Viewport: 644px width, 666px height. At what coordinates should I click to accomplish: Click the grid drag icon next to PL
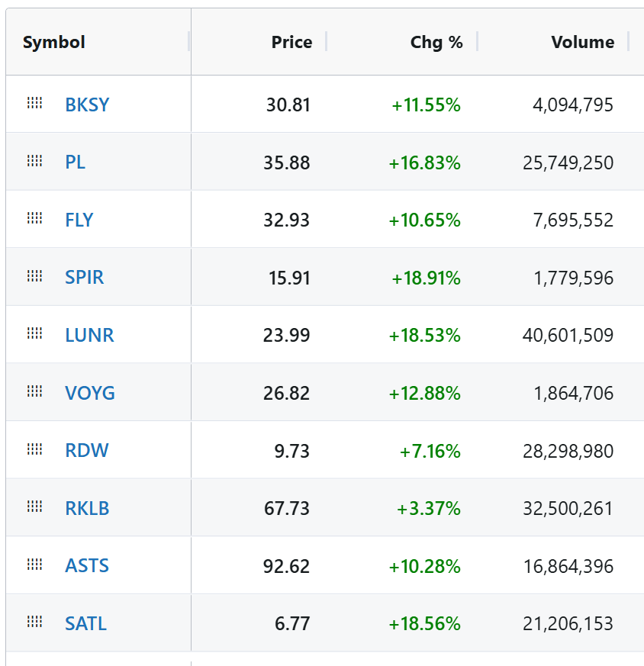pyautogui.click(x=34, y=161)
